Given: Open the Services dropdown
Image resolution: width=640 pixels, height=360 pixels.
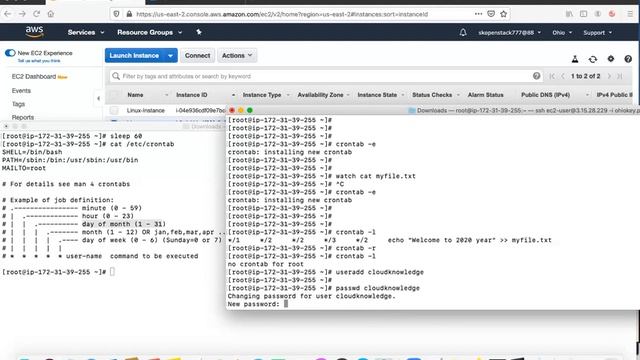Looking at the screenshot, I should (86, 32).
